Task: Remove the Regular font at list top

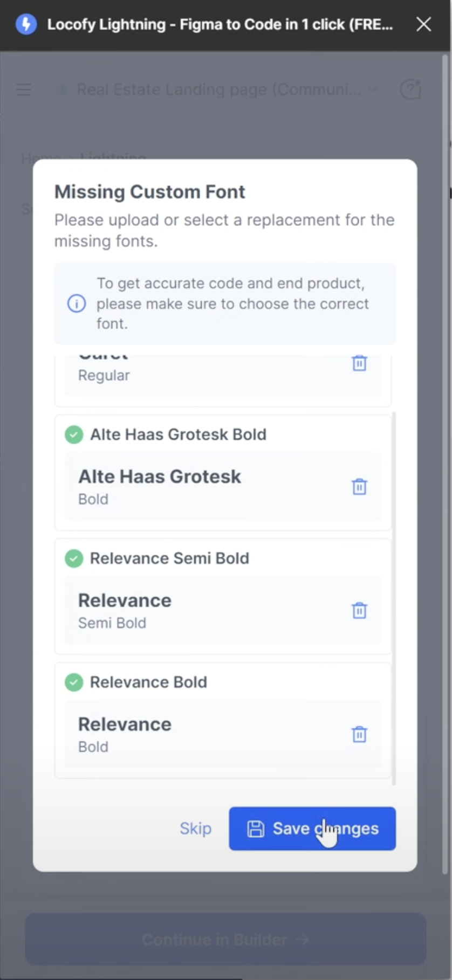Action: (359, 363)
